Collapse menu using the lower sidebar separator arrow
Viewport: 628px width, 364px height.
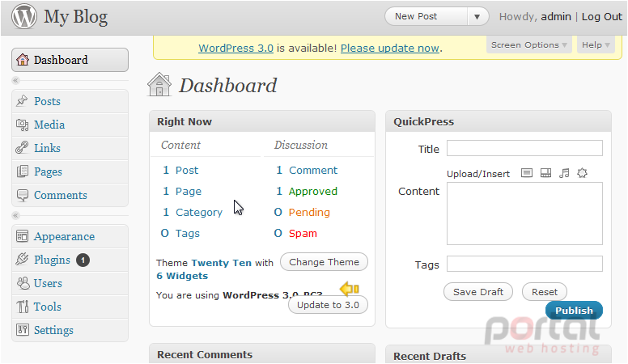coord(15,216)
